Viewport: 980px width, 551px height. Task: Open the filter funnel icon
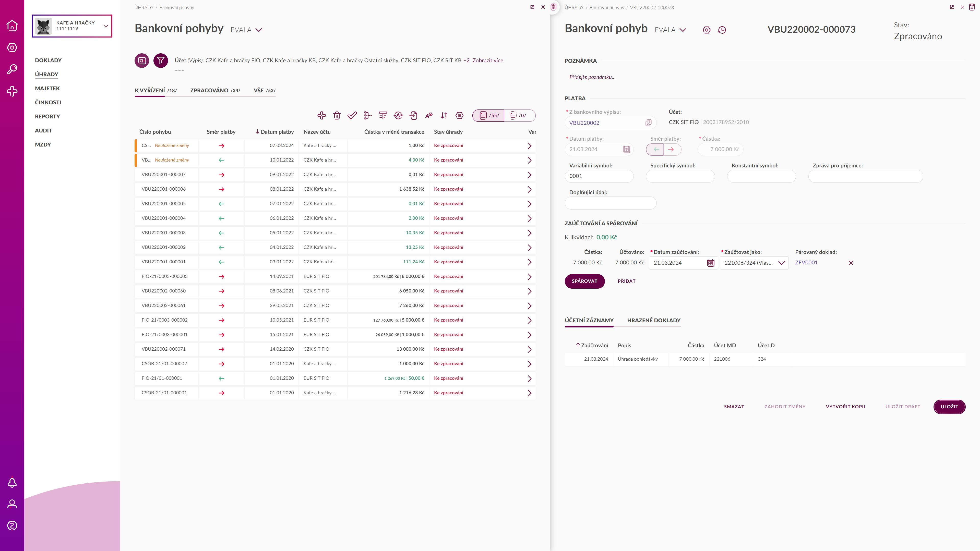point(161,60)
